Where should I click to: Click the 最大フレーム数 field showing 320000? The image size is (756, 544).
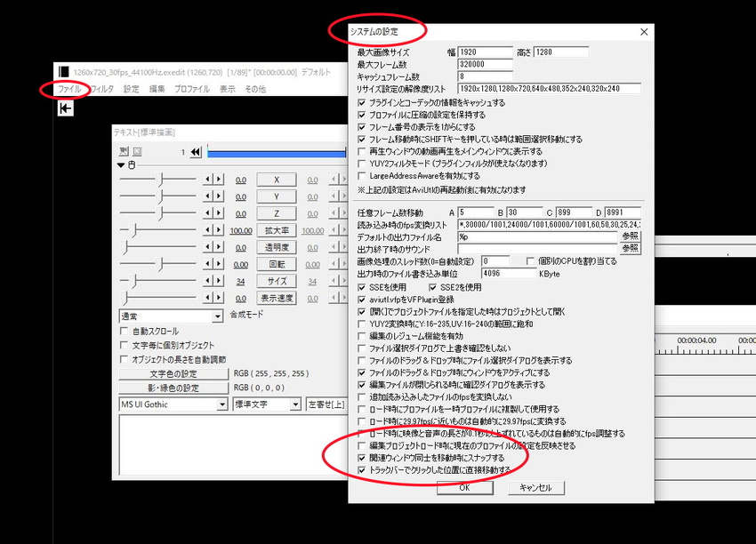(485, 64)
